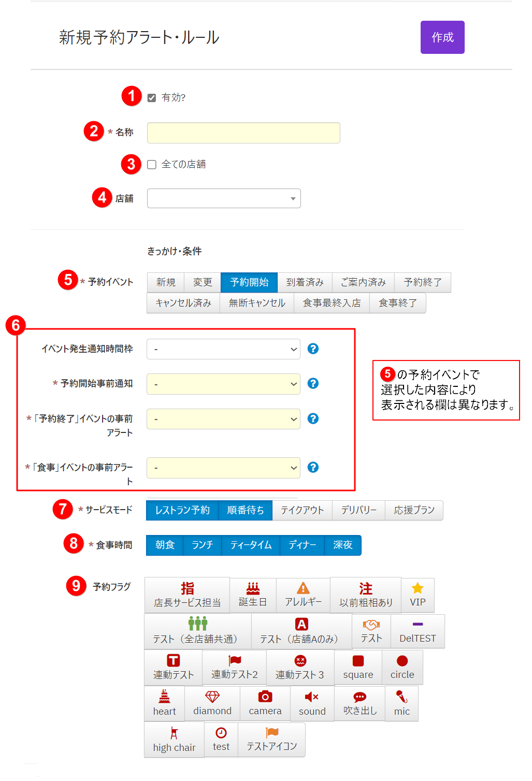Select テイクアウト service mode
This screenshot has width=532, height=781.
pos(302,511)
